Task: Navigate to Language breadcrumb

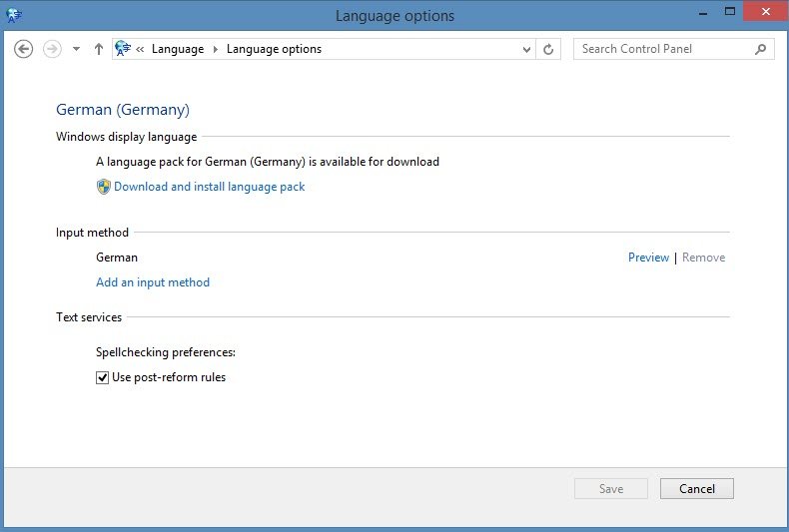Action: [178, 49]
